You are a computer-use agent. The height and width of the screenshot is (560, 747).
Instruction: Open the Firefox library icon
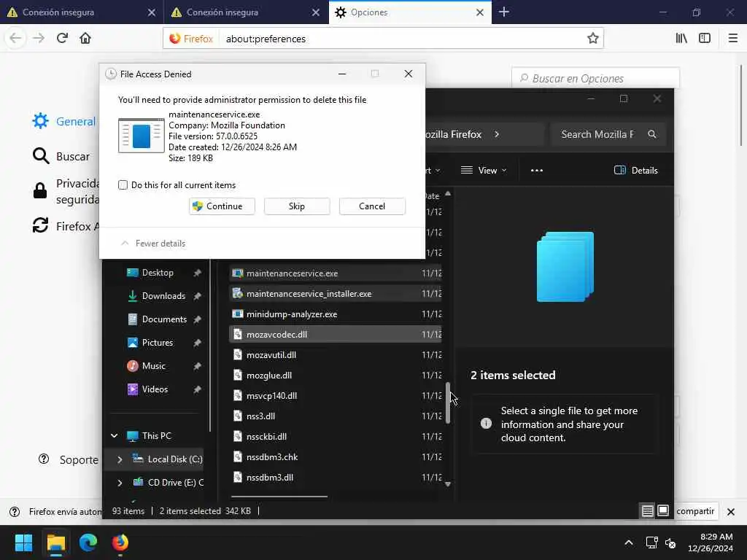[681, 38]
